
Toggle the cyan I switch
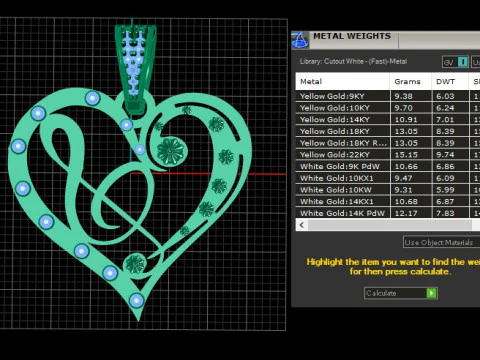point(463,62)
